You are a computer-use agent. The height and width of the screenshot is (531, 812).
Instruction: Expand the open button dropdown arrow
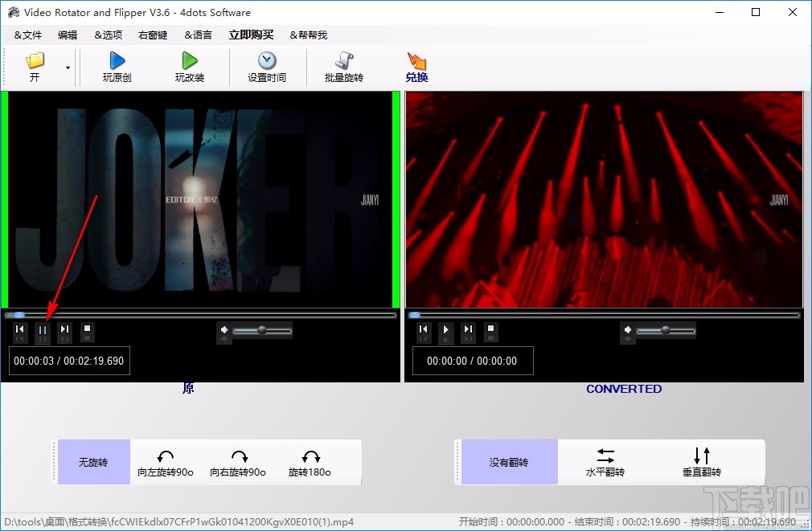[68, 68]
